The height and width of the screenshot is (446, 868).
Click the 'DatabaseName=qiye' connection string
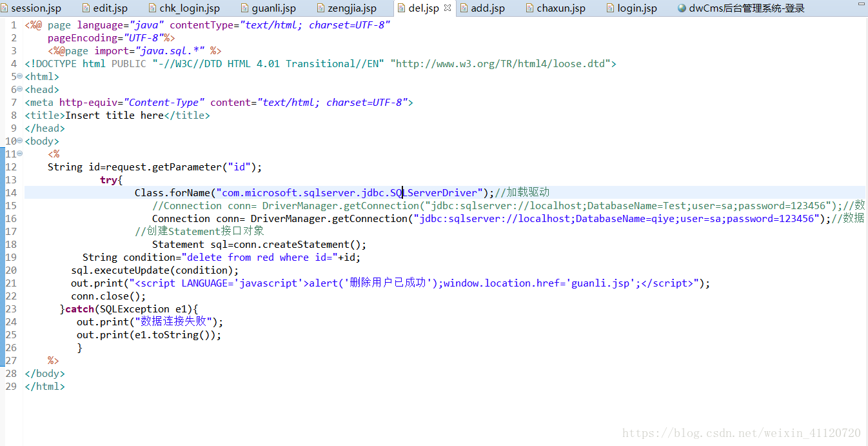626,219
